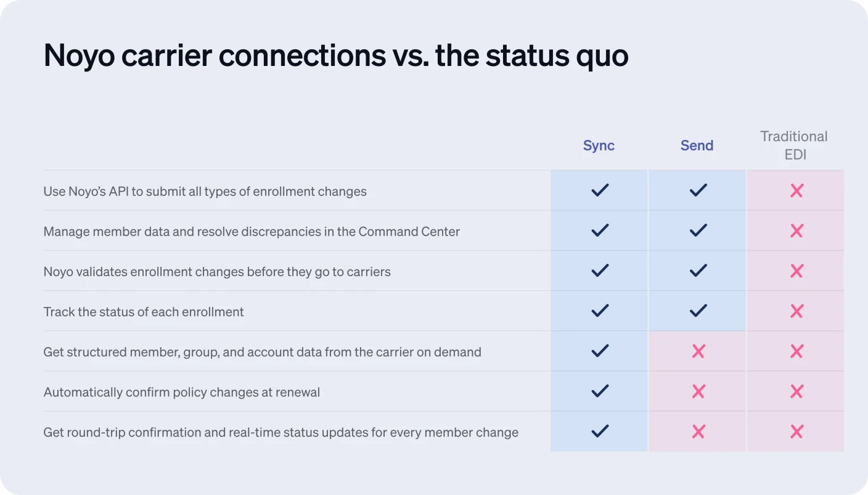868x495 pixels.
Task: Click Sync checkmark for Command Center row
Action: (599, 231)
